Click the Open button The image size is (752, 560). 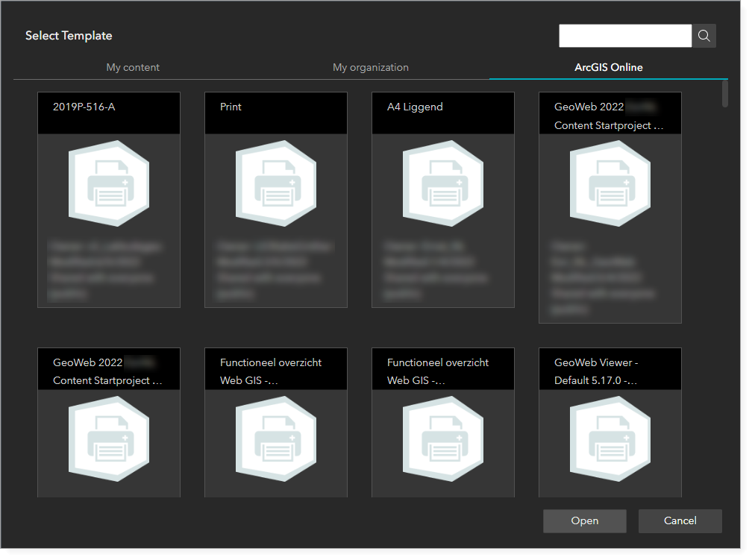pos(584,520)
